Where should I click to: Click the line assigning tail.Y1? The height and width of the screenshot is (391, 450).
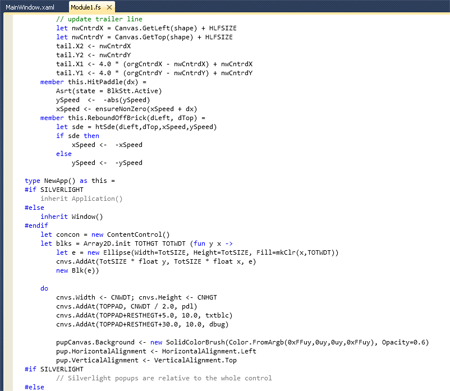(x=154, y=73)
